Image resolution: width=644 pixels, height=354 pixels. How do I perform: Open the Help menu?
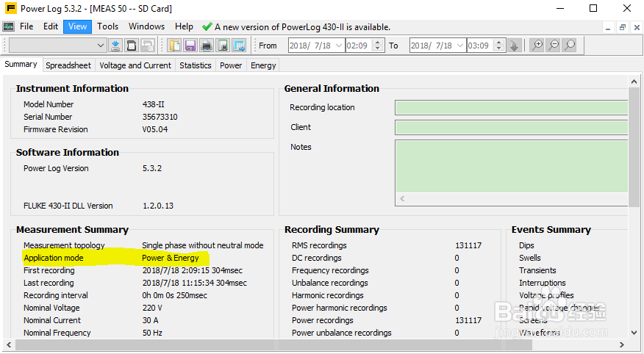coord(184,26)
